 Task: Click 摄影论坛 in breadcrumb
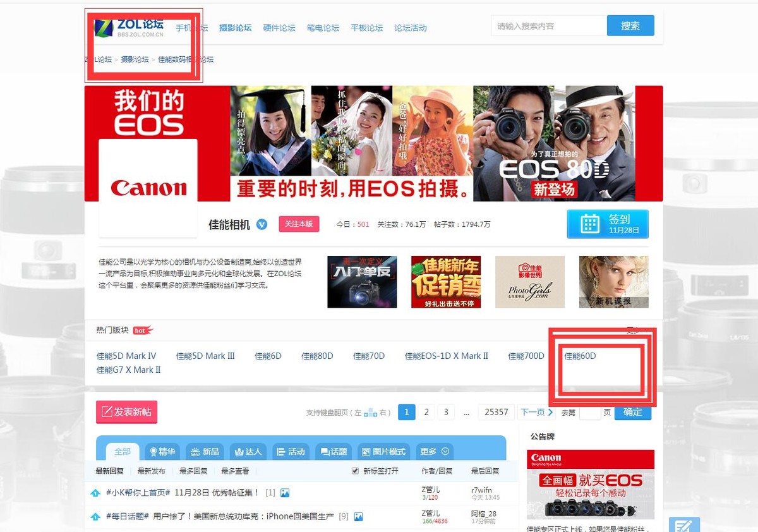[x=135, y=59]
